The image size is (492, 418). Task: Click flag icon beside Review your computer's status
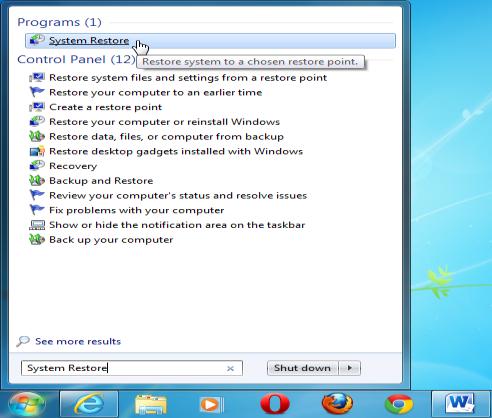pos(37,195)
